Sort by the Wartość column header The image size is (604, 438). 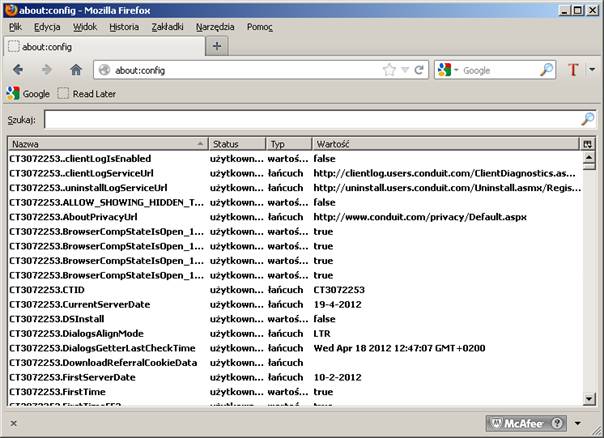tap(445, 144)
